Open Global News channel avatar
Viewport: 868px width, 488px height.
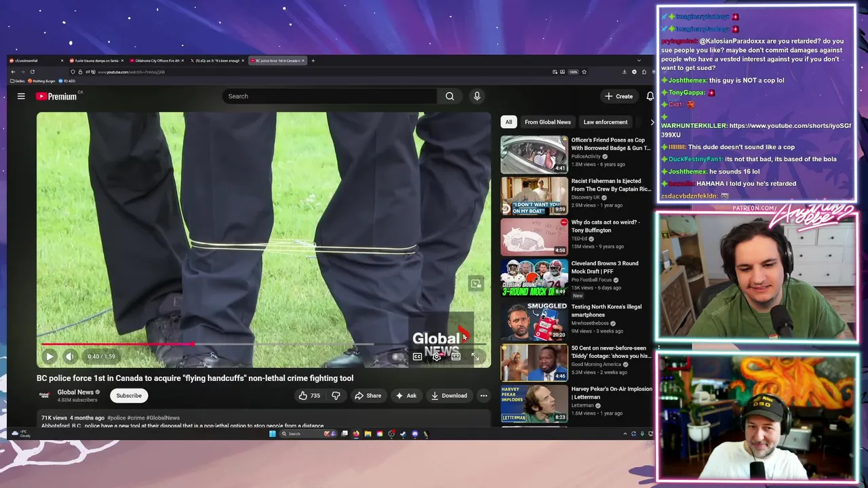click(x=45, y=395)
